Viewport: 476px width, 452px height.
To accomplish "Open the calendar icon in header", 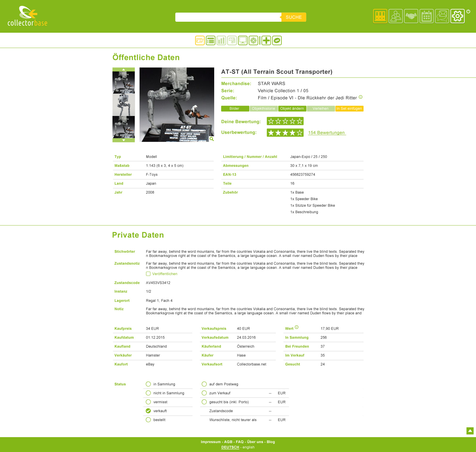I will pos(427,16).
